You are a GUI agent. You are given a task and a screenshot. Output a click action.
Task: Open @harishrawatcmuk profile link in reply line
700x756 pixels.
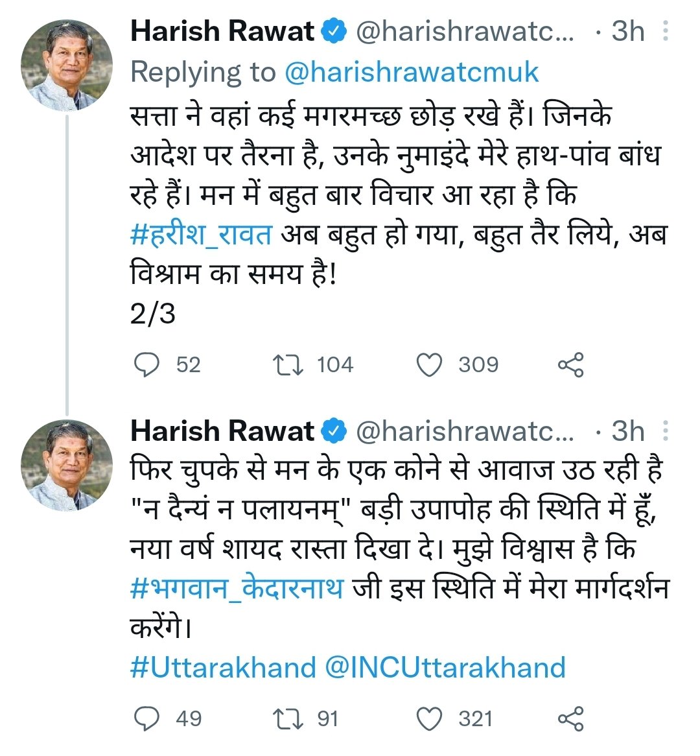point(412,72)
